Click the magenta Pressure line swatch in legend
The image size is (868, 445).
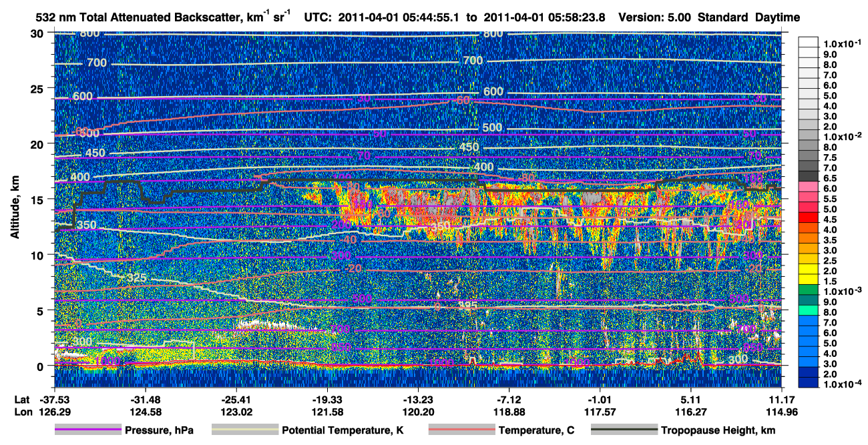[x=87, y=430]
